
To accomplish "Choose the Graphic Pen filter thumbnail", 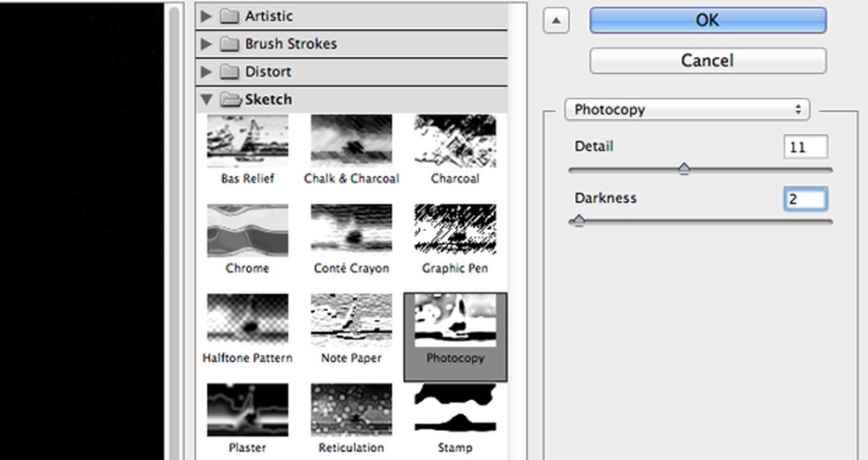I will point(455,231).
